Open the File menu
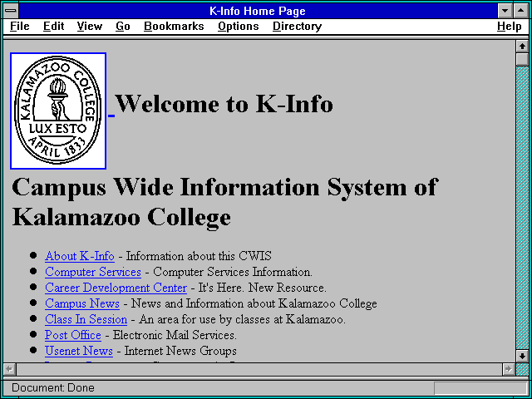The image size is (532, 399). (20, 27)
